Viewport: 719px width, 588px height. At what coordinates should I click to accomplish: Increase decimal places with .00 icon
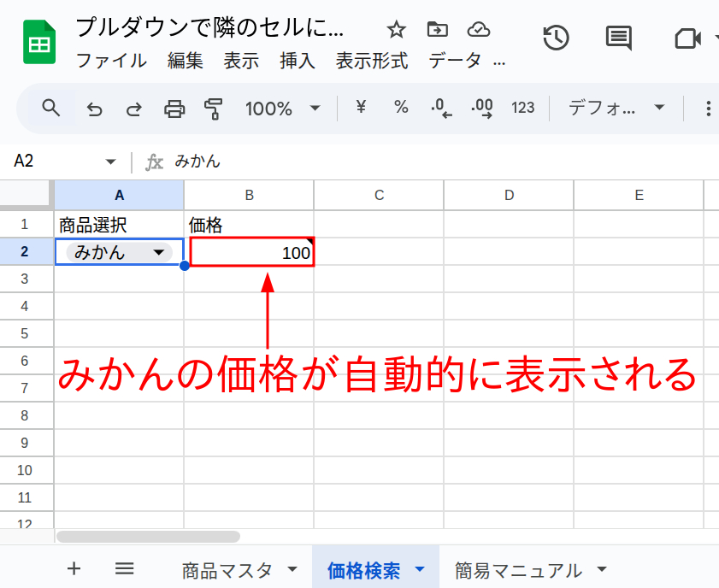pyautogui.click(x=481, y=108)
